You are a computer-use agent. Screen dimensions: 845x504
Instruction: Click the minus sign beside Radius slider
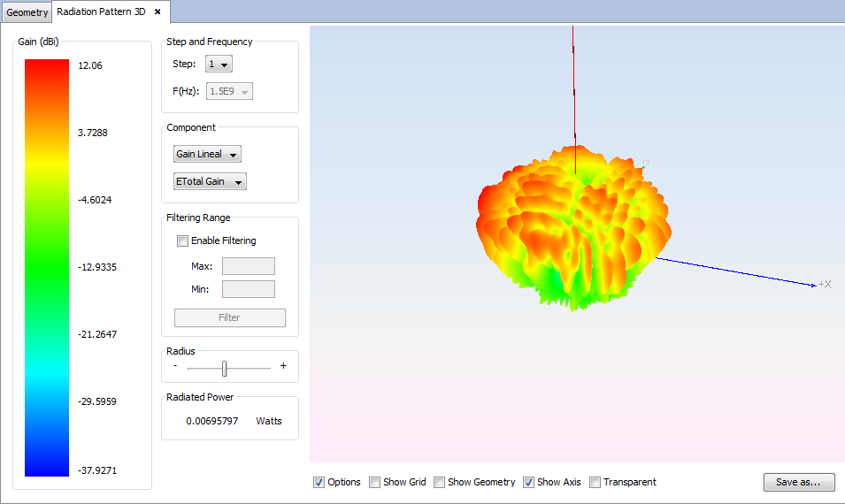[x=175, y=366]
